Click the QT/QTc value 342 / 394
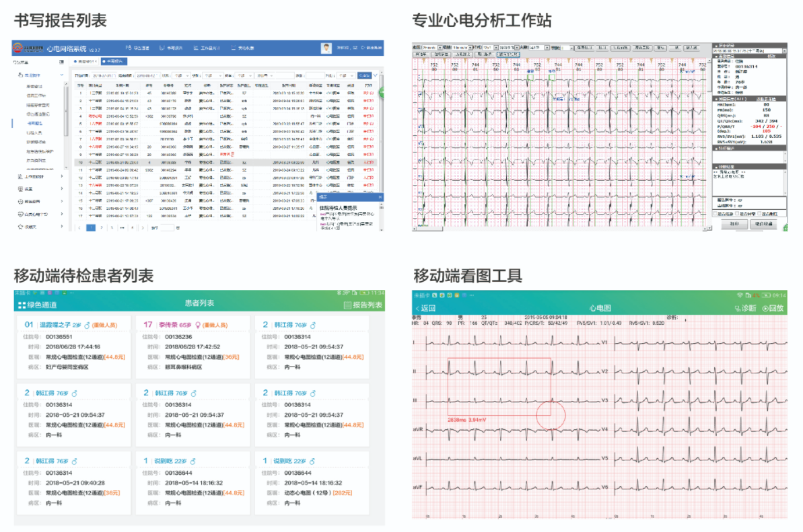 pos(766,121)
